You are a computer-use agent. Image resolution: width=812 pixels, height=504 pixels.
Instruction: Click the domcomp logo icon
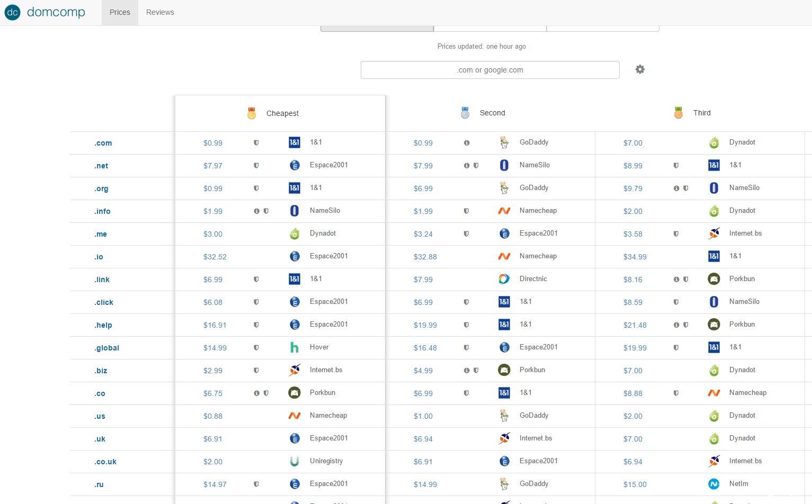coord(12,12)
